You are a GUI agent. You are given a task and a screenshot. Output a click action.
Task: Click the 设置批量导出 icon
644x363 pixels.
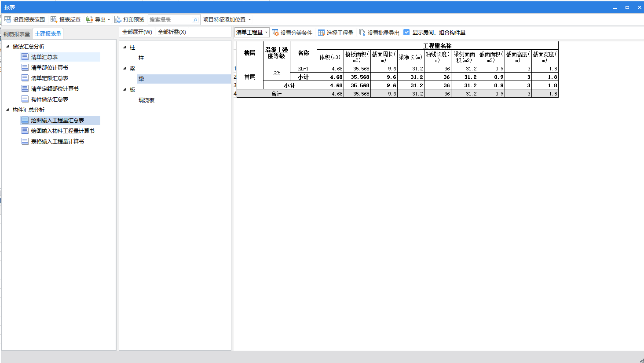tap(362, 33)
